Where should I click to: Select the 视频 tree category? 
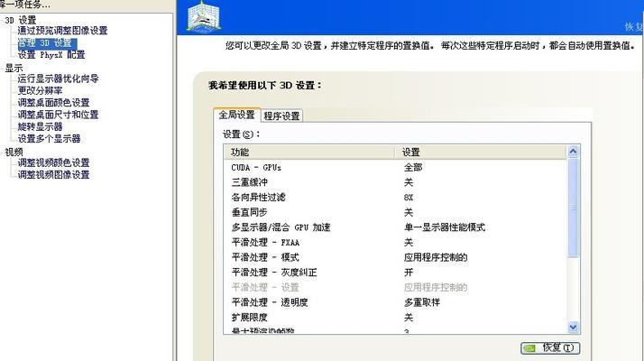pos(14,152)
